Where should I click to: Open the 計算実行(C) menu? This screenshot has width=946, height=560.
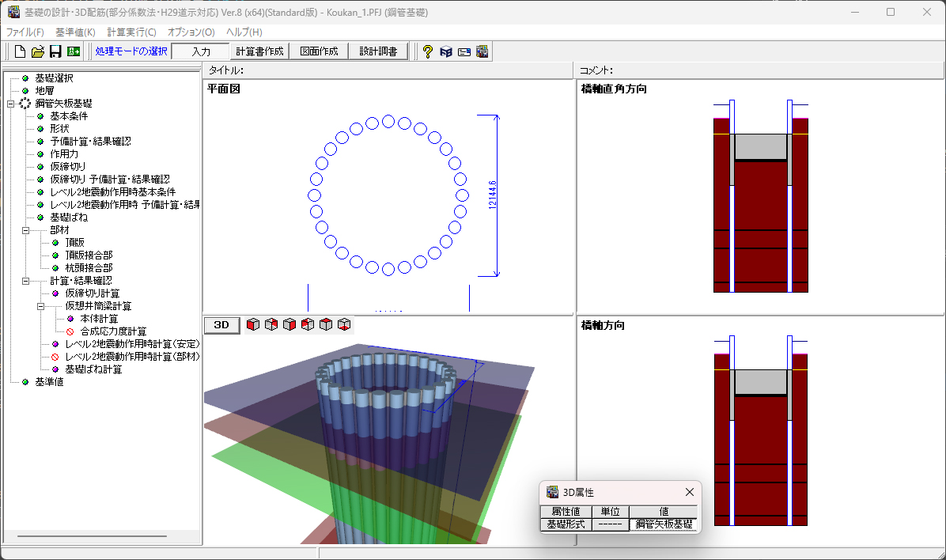click(131, 32)
